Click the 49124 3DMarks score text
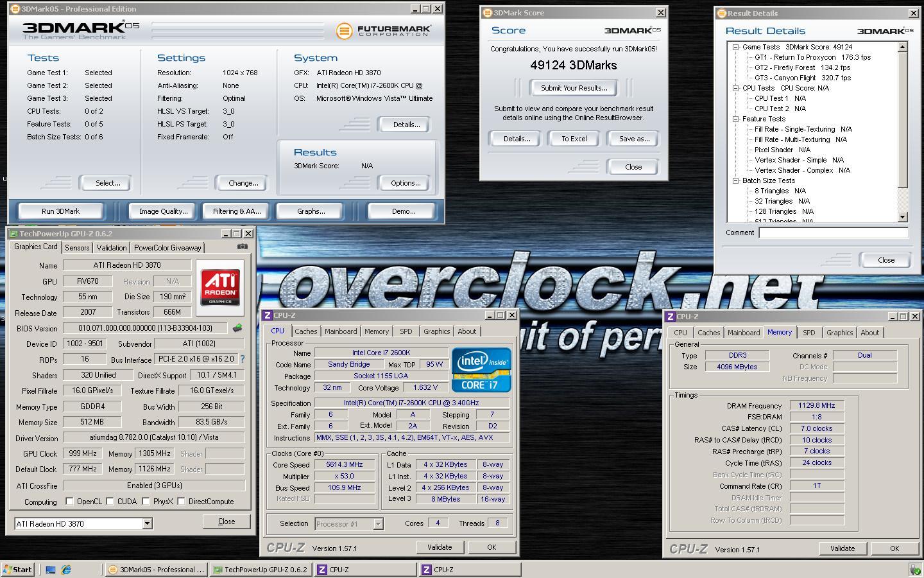 pos(574,65)
